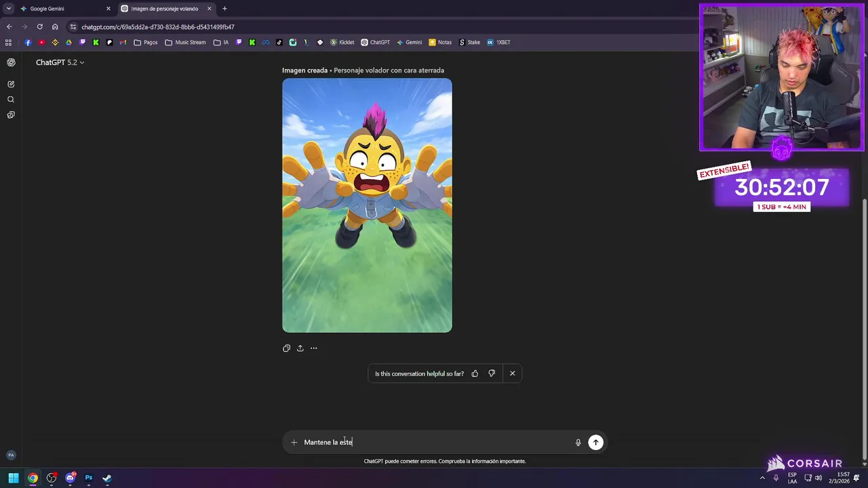Open Photoshop from the taskbar
868x488 pixels.
click(89, 478)
